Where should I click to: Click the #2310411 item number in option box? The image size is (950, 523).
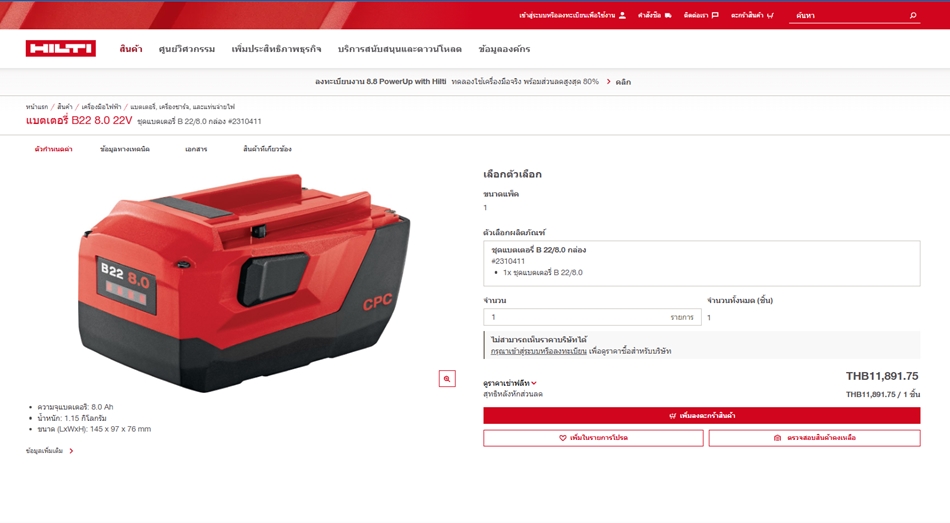tap(508, 261)
